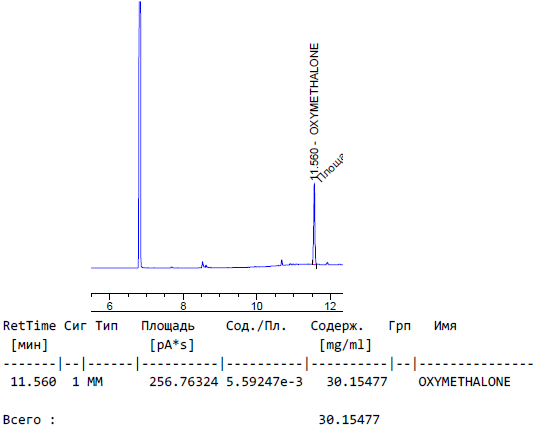Viewport: 538px width, 433px height.
Task: Click the vertical 11.560 - OXYMETHALONE peak label
Action: (x=314, y=112)
